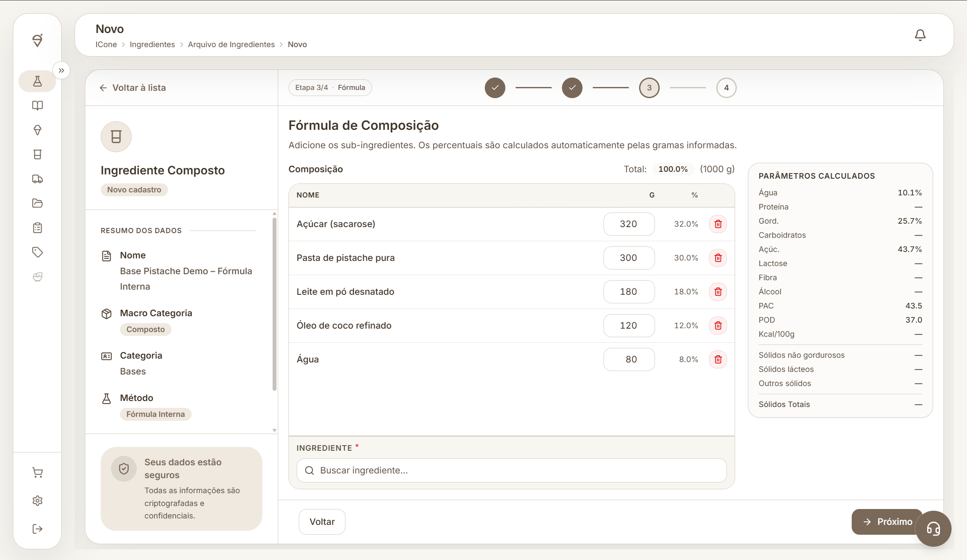Image resolution: width=967 pixels, height=560 pixels.
Task: Open the headset support chat button
Action: click(933, 528)
